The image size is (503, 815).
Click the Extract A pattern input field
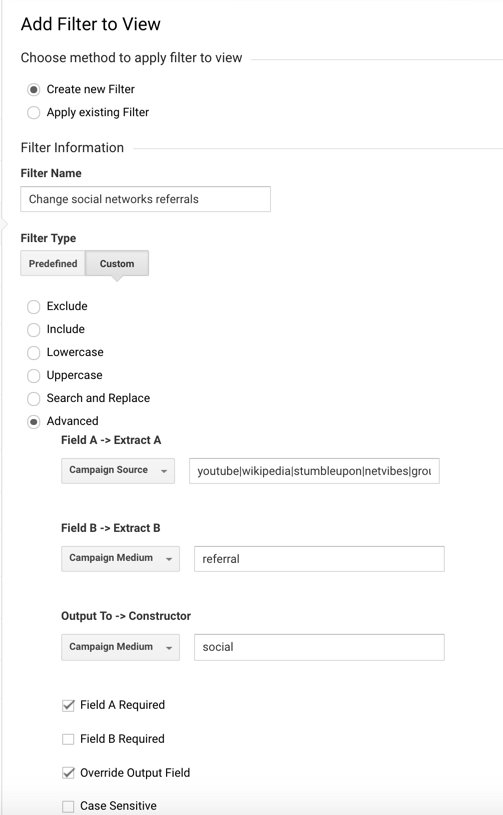click(x=314, y=471)
